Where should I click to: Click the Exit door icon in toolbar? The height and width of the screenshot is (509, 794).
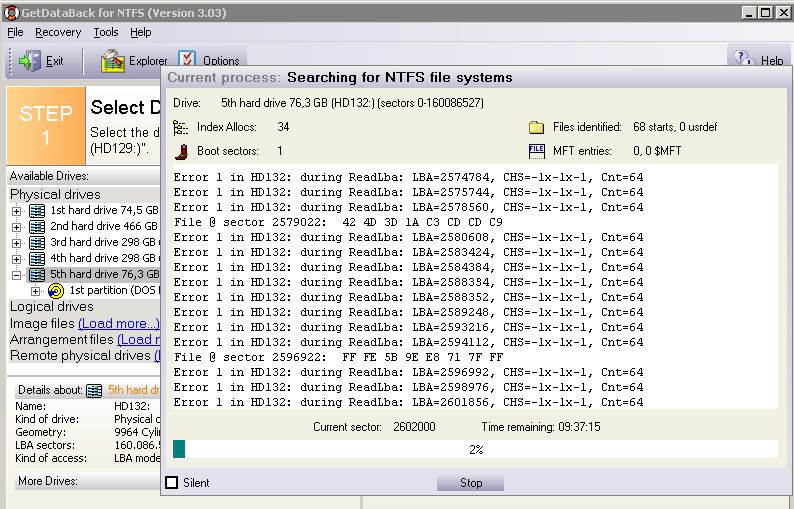[x=29, y=61]
